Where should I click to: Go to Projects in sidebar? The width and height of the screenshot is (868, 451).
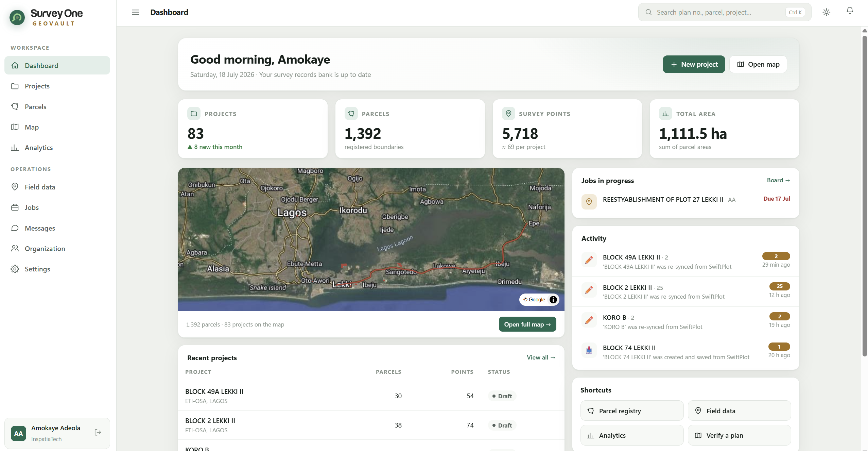pos(57,86)
